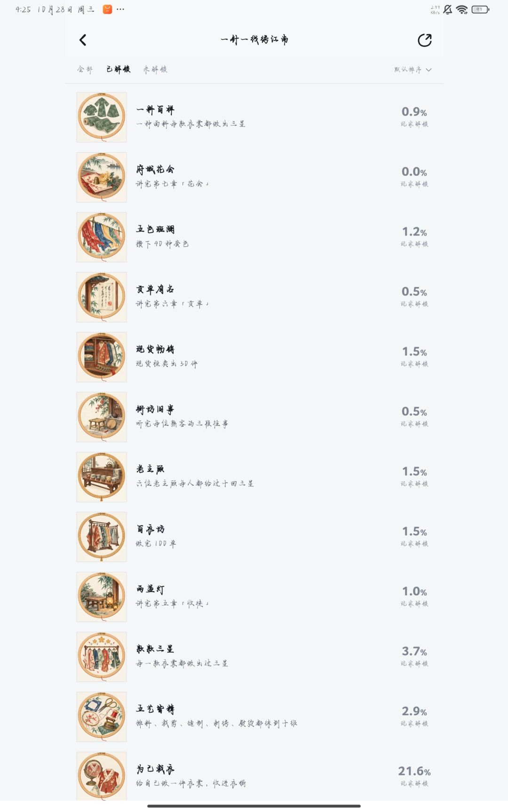The width and height of the screenshot is (508, 812).
Task: Open the 府城花会 achievement badge icon
Action: click(x=102, y=177)
